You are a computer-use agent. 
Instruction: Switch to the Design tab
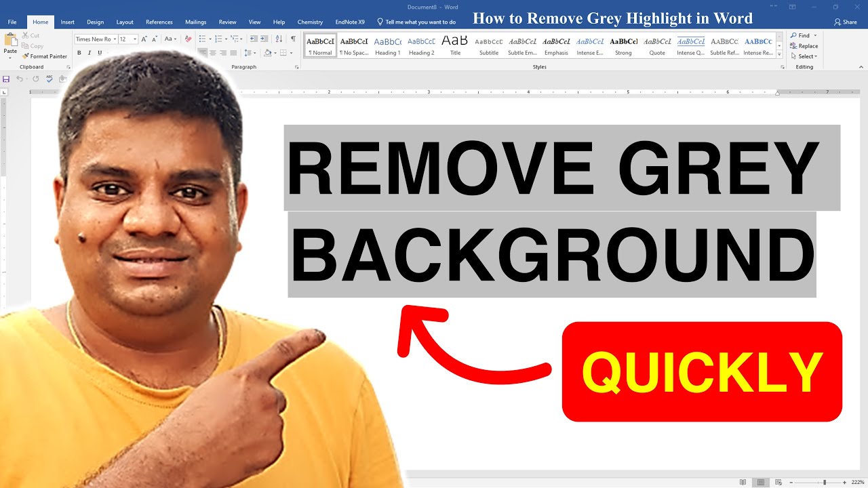click(96, 22)
